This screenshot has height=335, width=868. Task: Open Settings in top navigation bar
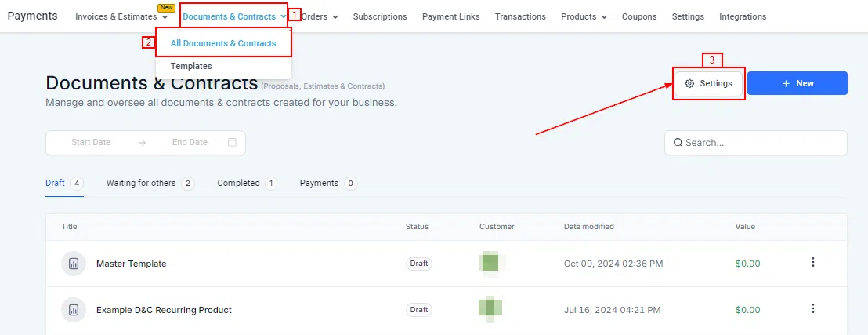(688, 16)
